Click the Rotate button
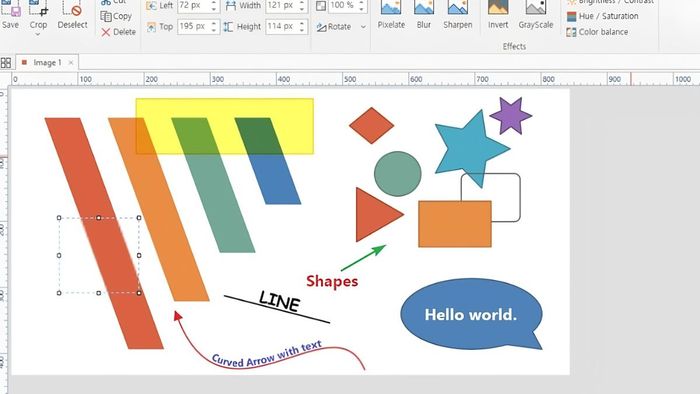 point(334,27)
